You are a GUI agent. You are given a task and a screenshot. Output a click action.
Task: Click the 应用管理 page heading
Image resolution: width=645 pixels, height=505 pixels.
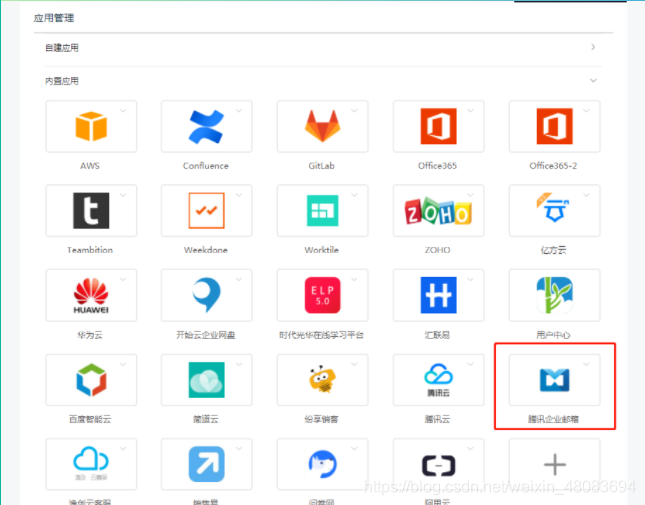tap(54, 18)
